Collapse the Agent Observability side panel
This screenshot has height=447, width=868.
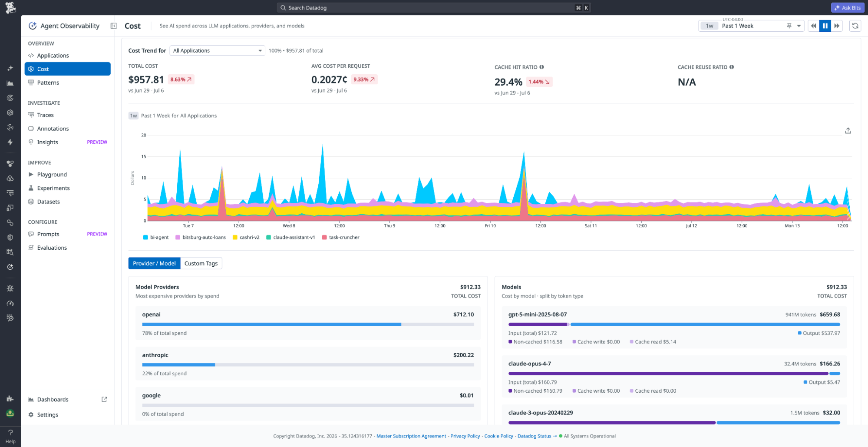tap(114, 26)
